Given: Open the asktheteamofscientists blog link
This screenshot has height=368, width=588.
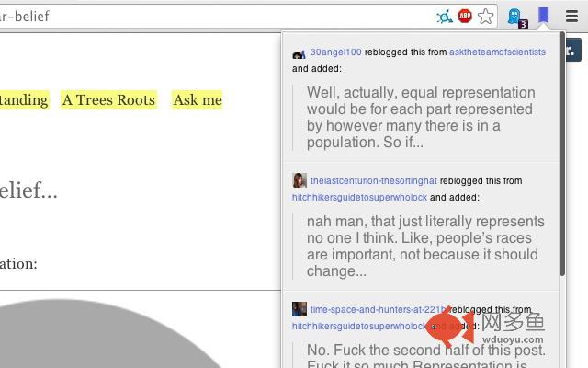Looking at the screenshot, I should point(497,52).
